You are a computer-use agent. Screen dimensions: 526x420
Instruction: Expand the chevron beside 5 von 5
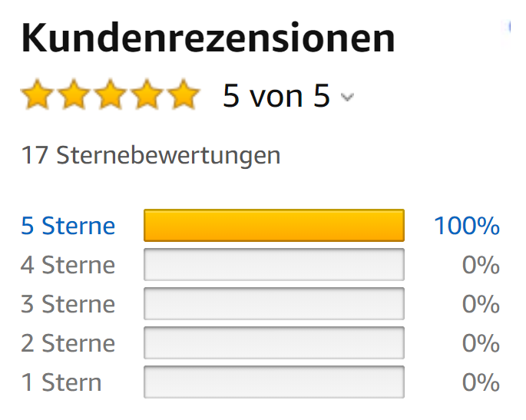coord(347,98)
